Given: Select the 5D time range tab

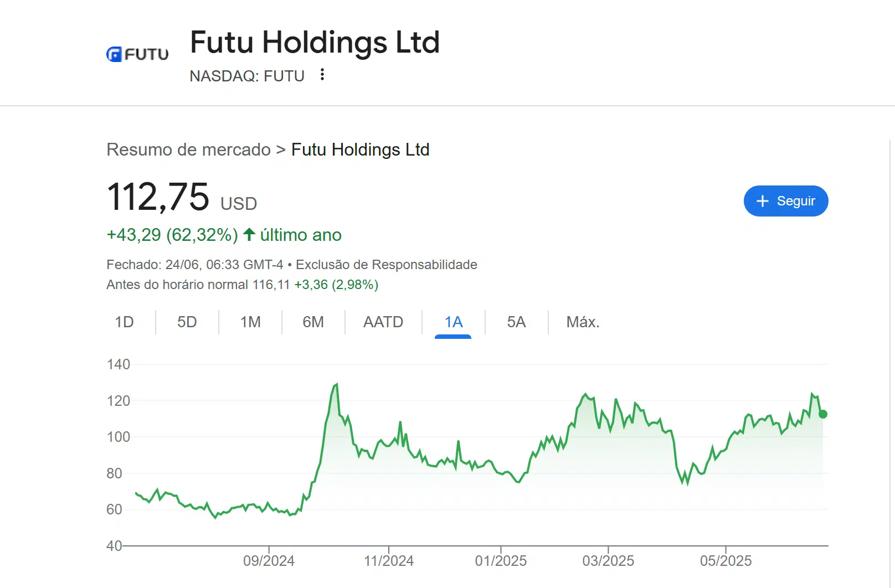Looking at the screenshot, I should click(x=187, y=322).
